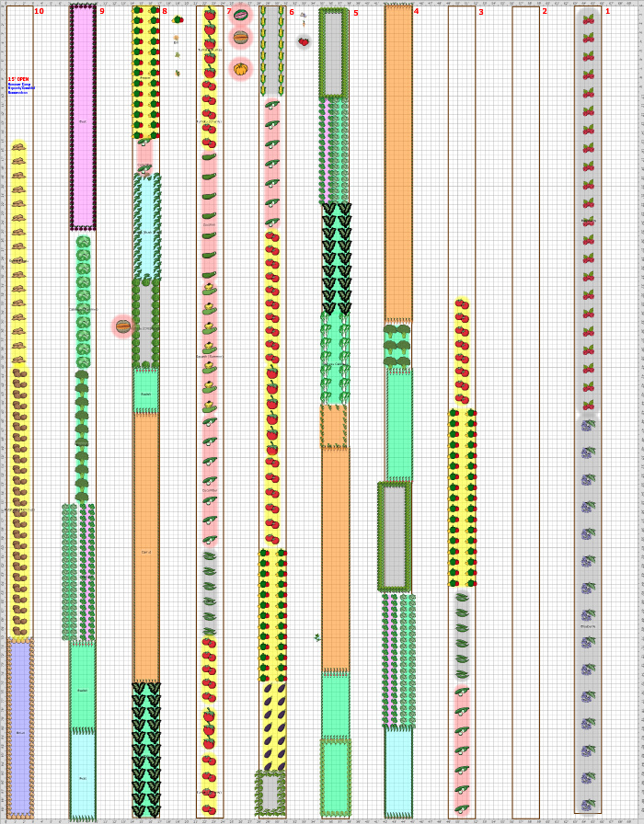Select the empty bed 2 outline
644x824 pixels.
click(x=525, y=414)
